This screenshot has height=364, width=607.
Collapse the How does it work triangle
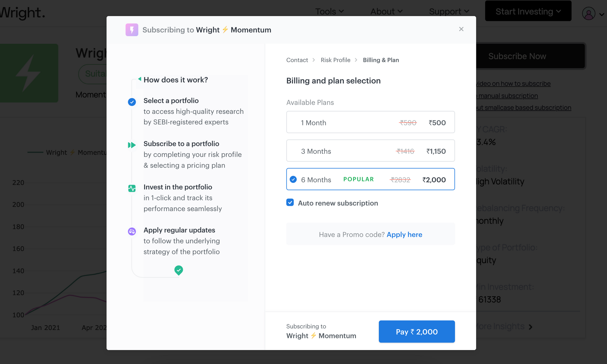pyautogui.click(x=140, y=79)
